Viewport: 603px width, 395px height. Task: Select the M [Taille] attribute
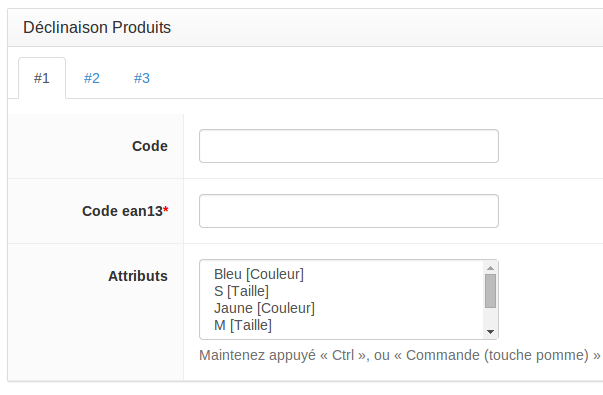coord(243,325)
